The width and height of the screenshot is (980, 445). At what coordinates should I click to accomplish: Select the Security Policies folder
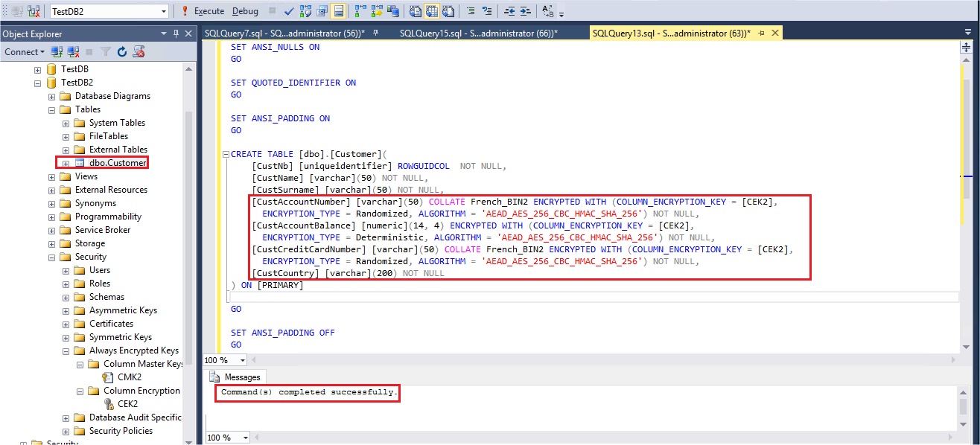121,431
